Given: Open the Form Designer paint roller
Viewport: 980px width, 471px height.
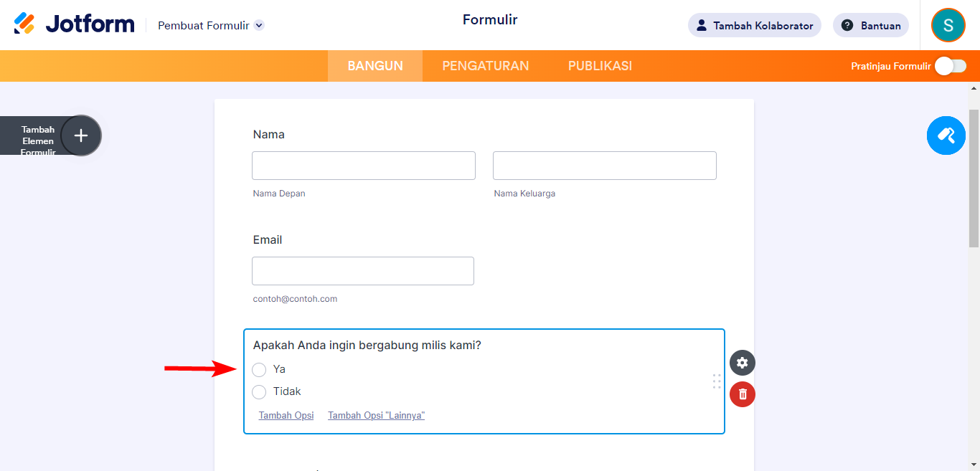Looking at the screenshot, I should (x=946, y=135).
